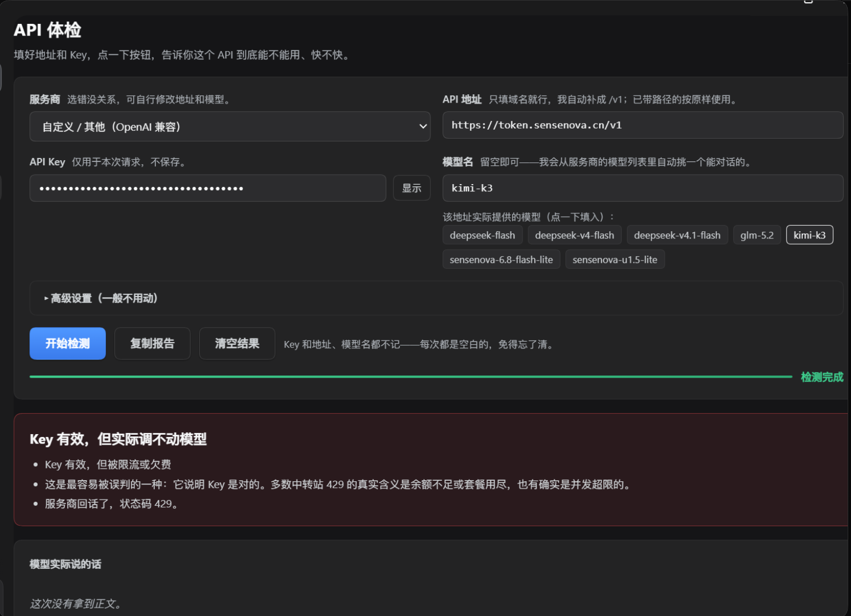Click the green 检测完成 progress bar
Viewport: 851px width, 616px height.
[x=411, y=376]
